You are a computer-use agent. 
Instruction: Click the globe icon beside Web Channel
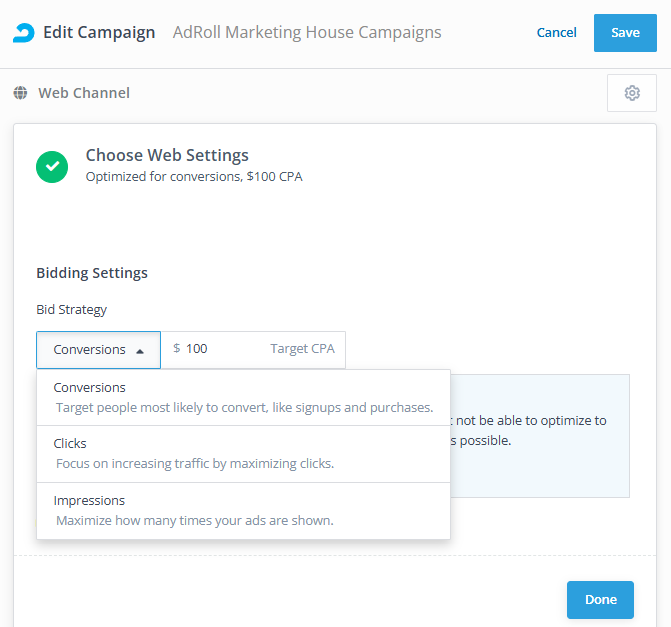click(21, 93)
